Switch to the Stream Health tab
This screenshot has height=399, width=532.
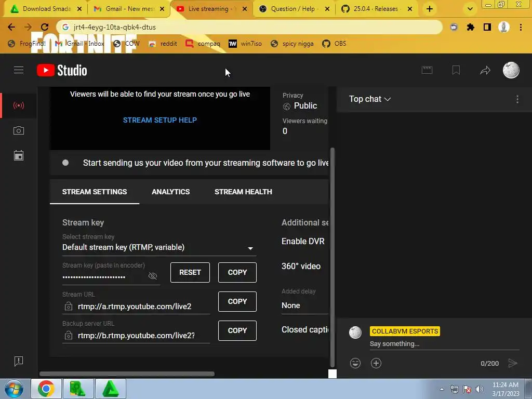tap(243, 192)
